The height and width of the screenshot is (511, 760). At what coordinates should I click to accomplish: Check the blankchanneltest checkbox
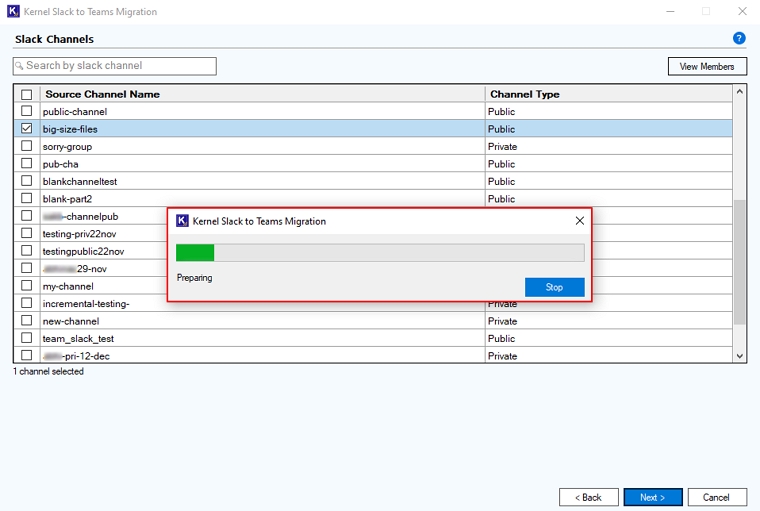coord(27,181)
